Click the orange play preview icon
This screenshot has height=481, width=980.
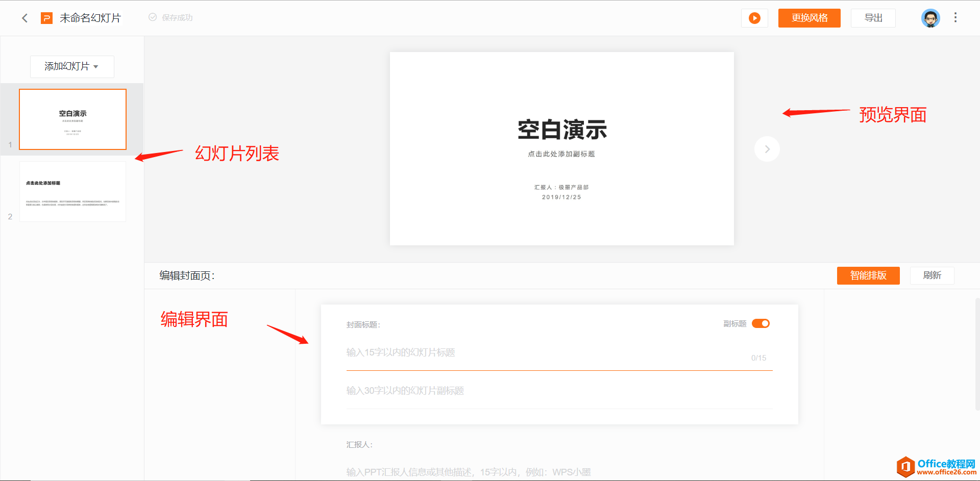point(754,18)
